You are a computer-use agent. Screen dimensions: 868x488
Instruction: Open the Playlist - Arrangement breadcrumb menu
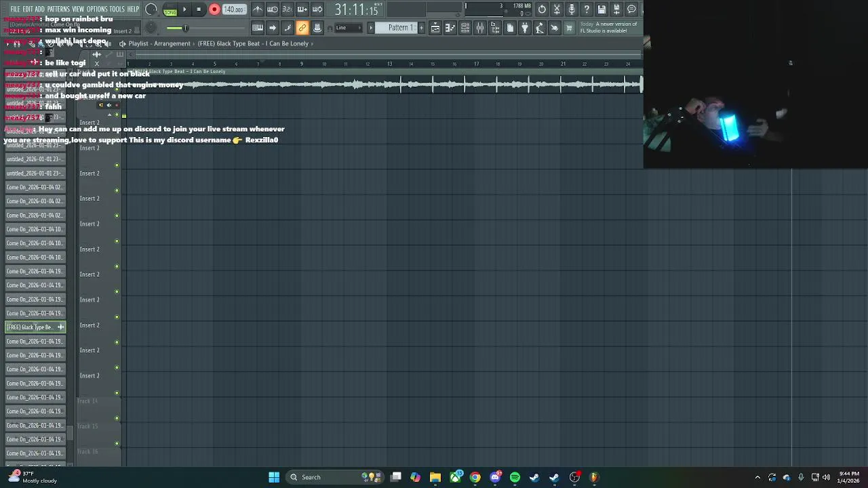(159, 43)
